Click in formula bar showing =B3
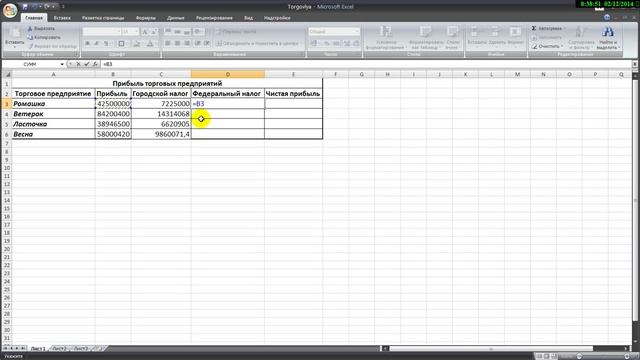 366,64
